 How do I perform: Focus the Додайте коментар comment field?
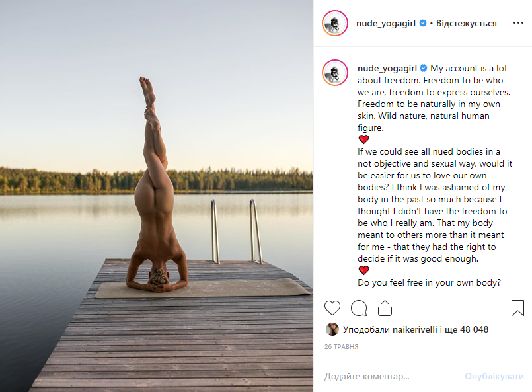383,377
